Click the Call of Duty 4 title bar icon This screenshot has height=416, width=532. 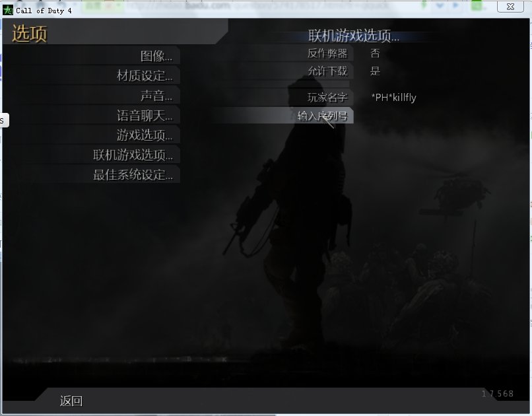pos(8,9)
